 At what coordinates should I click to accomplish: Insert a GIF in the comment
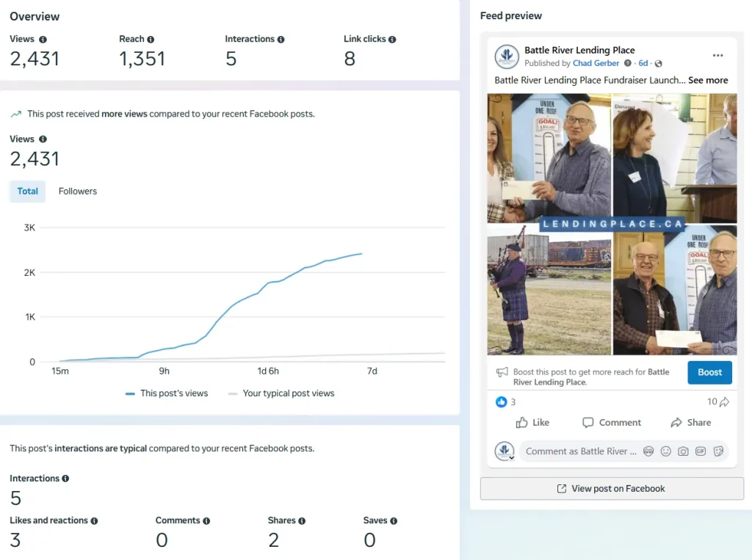tap(701, 451)
